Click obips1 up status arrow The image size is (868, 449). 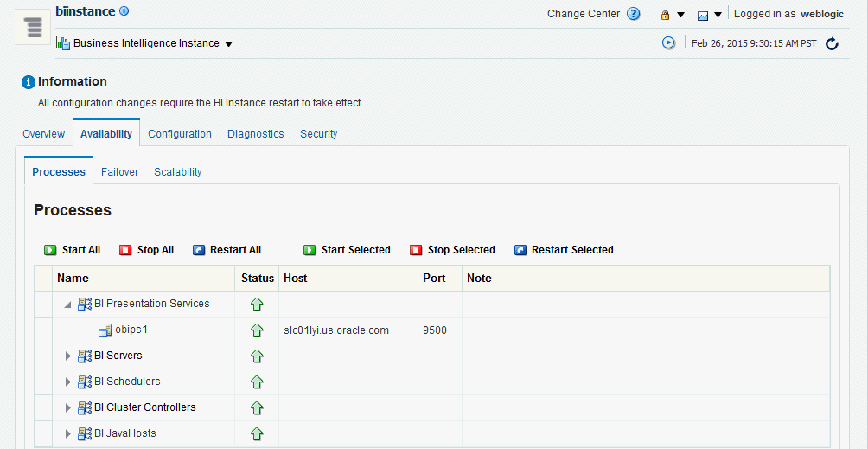tap(257, 330)
